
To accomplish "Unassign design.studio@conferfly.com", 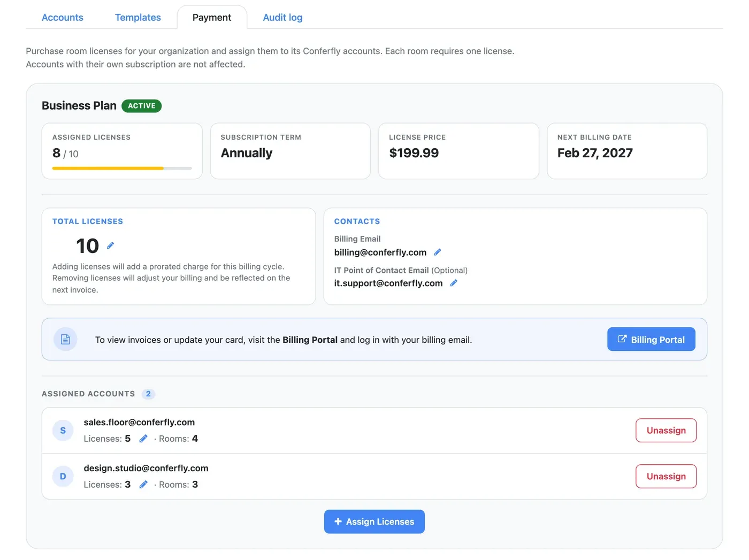I will point(666,477).
